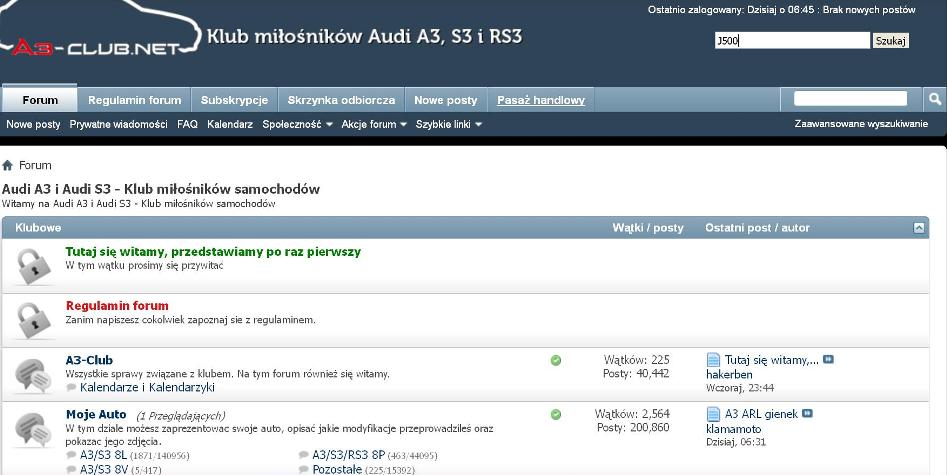
Task: Open the Skrzynka odbiorcza tab
Action: tap(341, 100)
